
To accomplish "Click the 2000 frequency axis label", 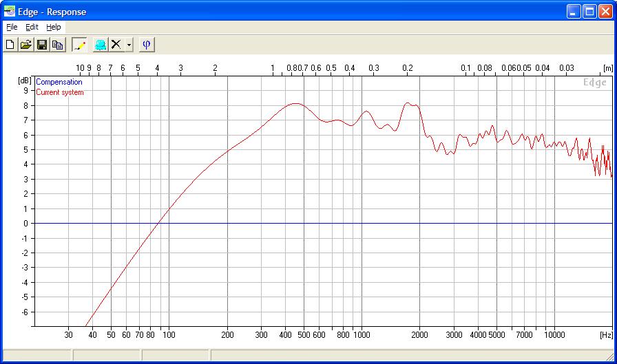I will 419,335.
